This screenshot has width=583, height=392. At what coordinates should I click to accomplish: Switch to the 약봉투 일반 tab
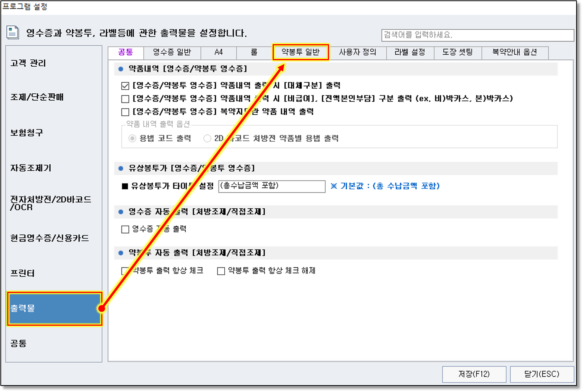300,52
